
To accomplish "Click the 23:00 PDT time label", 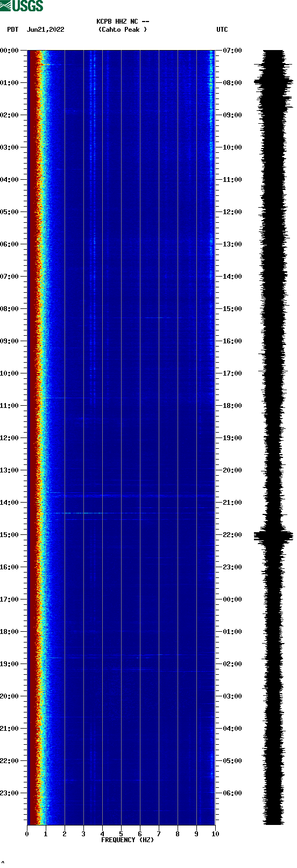I will tap(10, 793).
